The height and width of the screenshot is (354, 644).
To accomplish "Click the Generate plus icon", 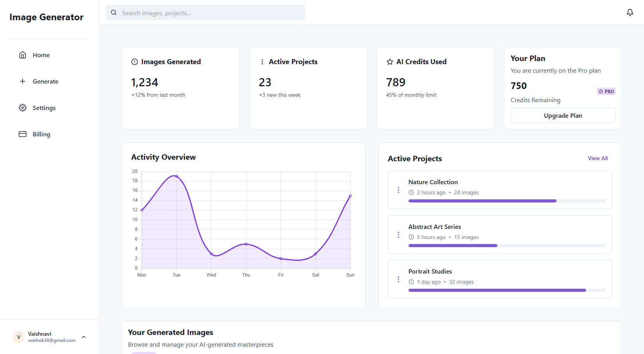I will pyautogui.click(x=23, y=81).
